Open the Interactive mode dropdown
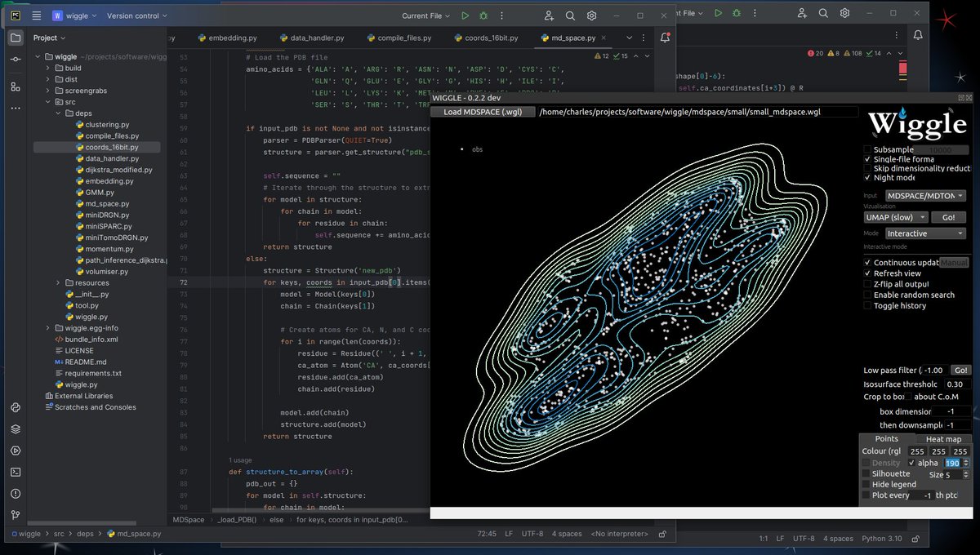The image size is (980, 555). (925, 233)
